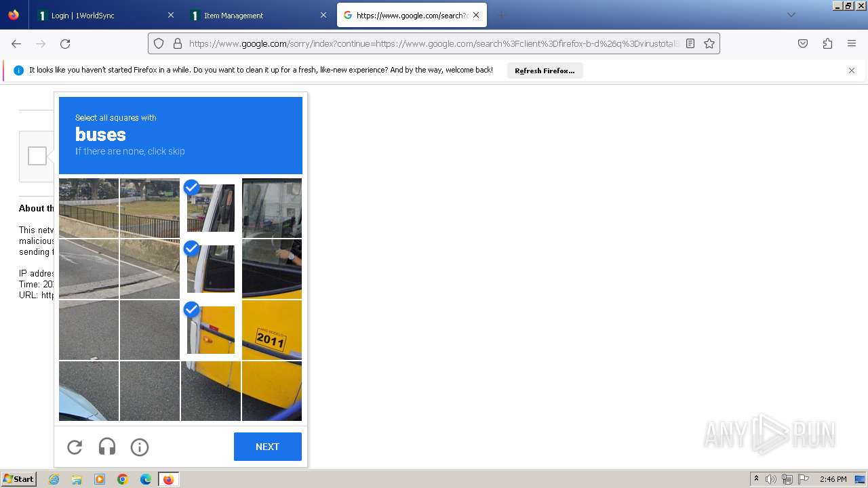Click the NEXT button in captcha

(x=268, y=447)
